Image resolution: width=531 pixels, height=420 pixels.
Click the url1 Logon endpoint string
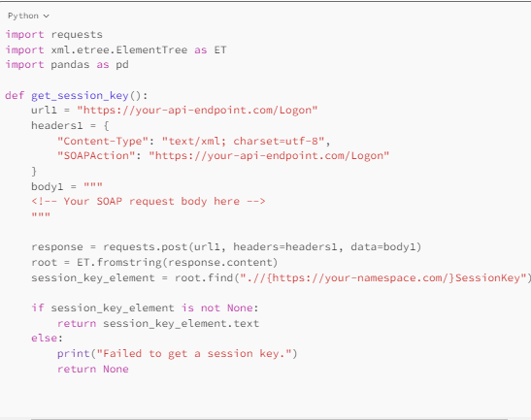[197, 111]
